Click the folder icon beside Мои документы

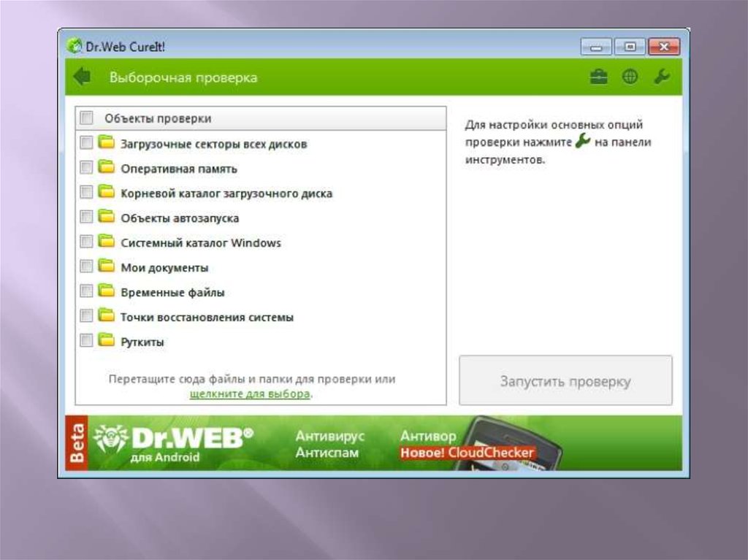[107, 266]
